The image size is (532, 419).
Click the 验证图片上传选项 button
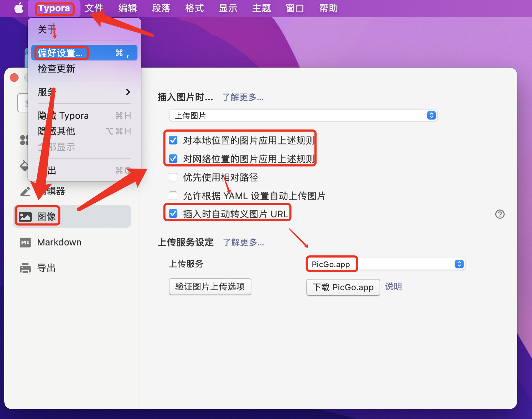(210, 287)
